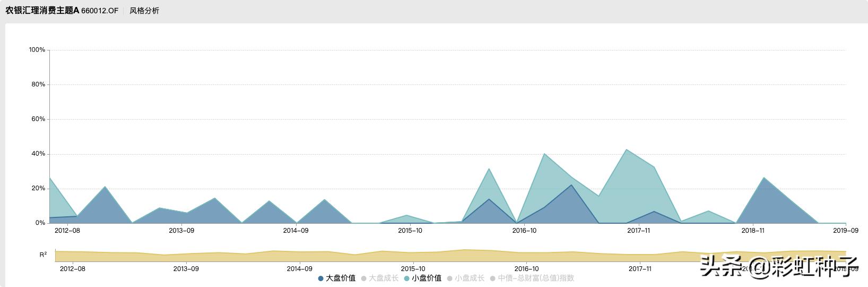Screen dimensions: 868x287
Task: Click the 2017-11 label under R² chart
Action: [x=640, y=269]
